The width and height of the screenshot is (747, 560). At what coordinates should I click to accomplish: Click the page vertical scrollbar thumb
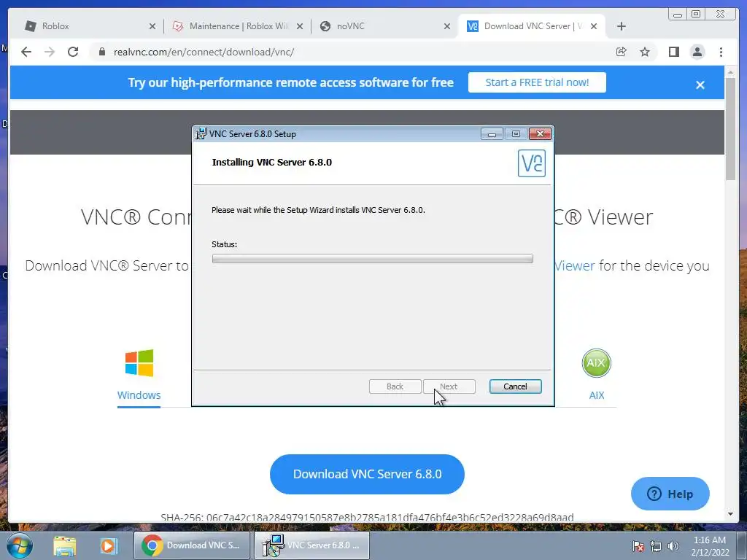730,128
